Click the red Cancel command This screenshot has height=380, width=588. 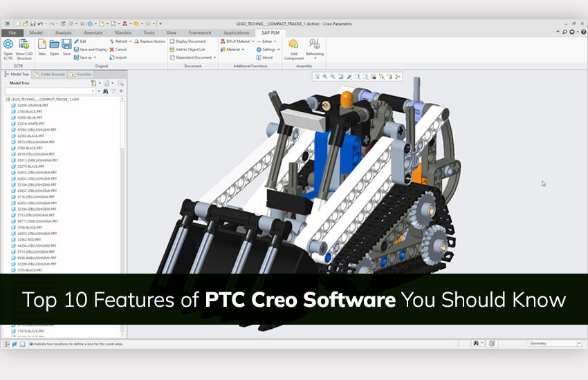[x=118, y=50]
